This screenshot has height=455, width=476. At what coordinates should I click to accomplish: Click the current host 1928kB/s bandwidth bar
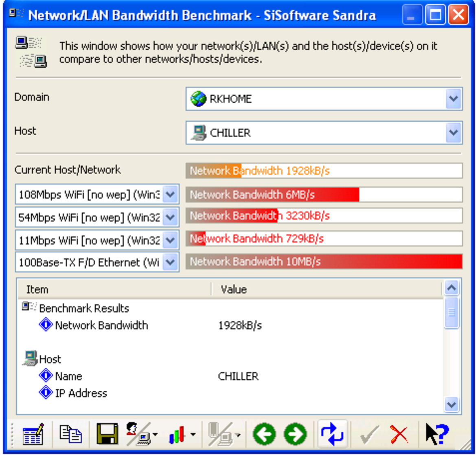coord(324,171)
